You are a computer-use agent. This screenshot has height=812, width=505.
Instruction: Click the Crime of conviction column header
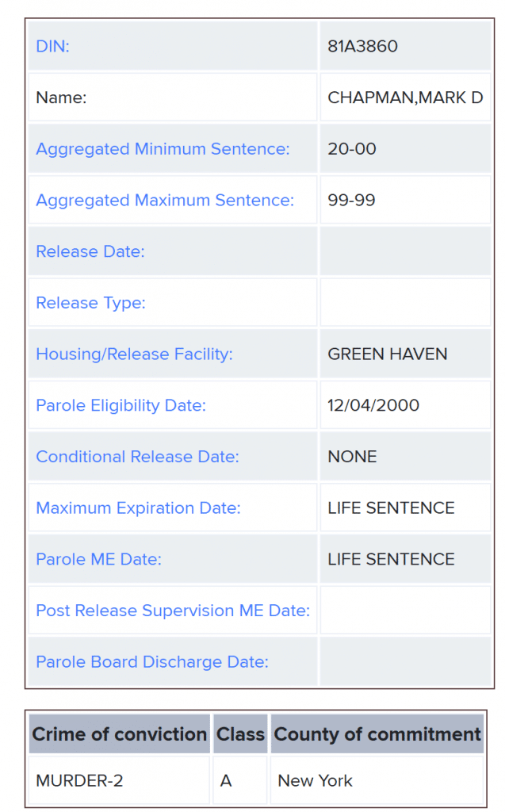[120, 735]
